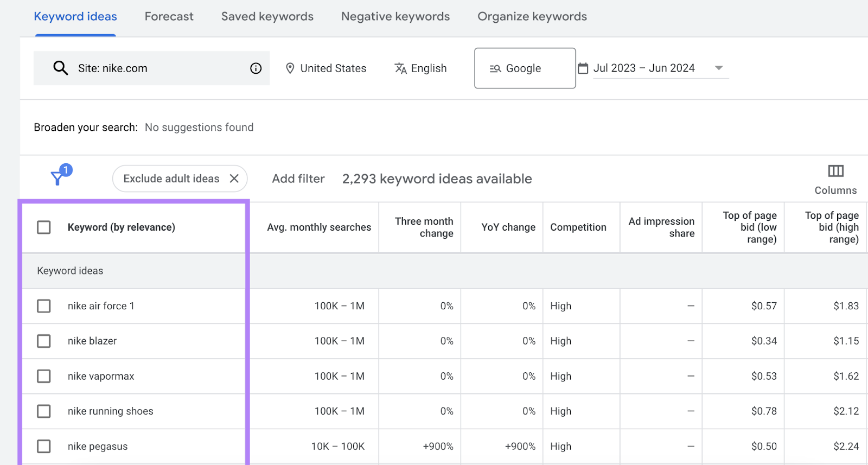The height and width of the screenshot is (465, 868).
Task: Click the +900% three month change for nike pegasus
Action: pyautogui.click(x=438, y=447)
